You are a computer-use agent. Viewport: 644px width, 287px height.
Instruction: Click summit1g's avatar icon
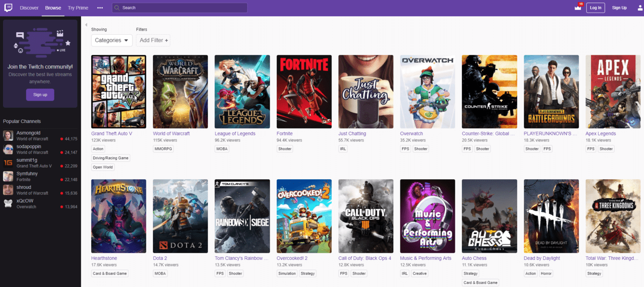pyautogui.click(x=8, y=163)
